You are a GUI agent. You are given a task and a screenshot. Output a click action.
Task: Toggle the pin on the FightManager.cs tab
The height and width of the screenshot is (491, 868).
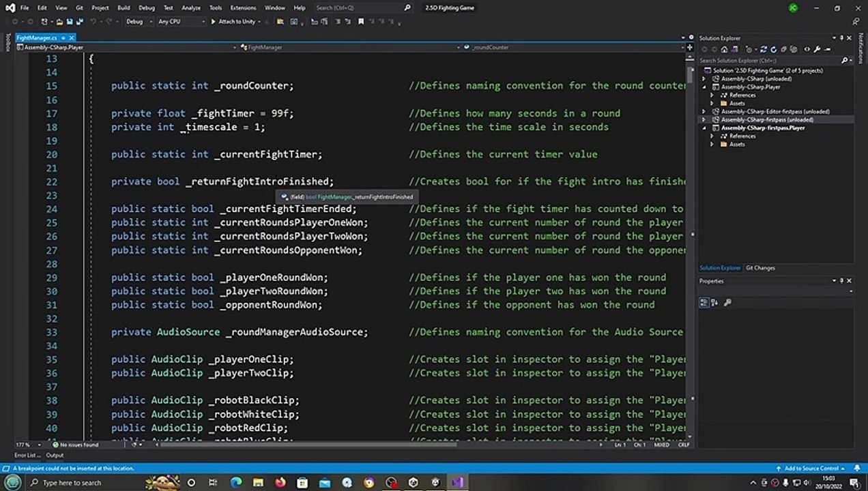pyautogui.click(x=63, y=38)
